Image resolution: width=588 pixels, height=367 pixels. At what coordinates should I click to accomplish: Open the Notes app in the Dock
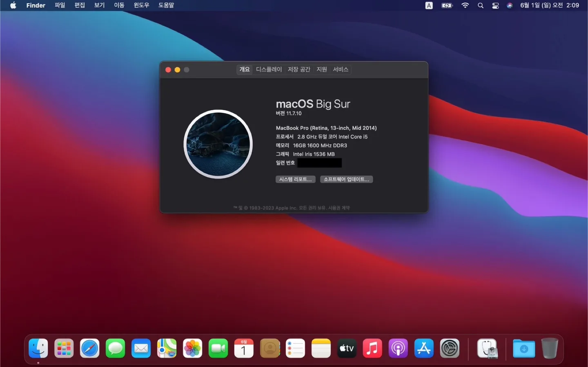pos(321,348)
